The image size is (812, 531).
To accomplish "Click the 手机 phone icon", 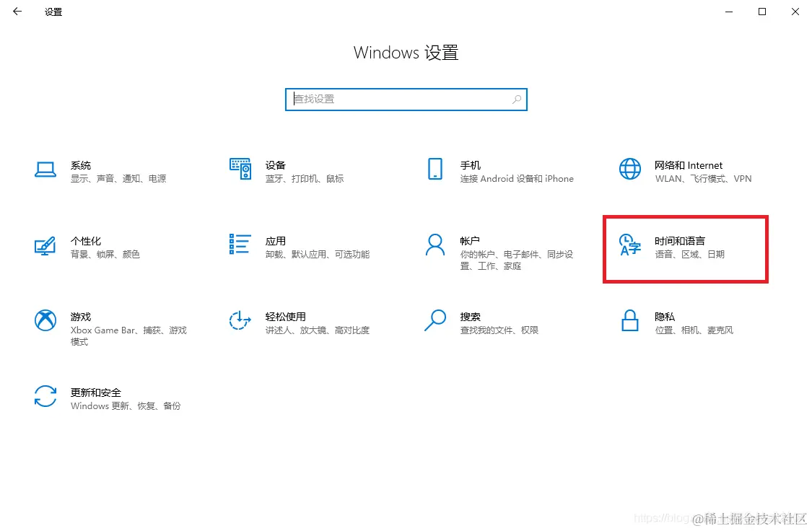I will (435, 169).
